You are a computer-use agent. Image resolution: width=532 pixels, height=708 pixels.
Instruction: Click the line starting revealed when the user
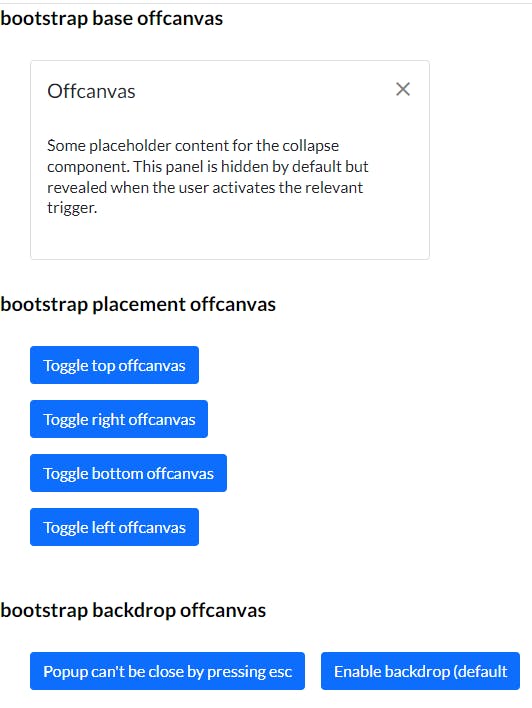[x=205, y=187]
